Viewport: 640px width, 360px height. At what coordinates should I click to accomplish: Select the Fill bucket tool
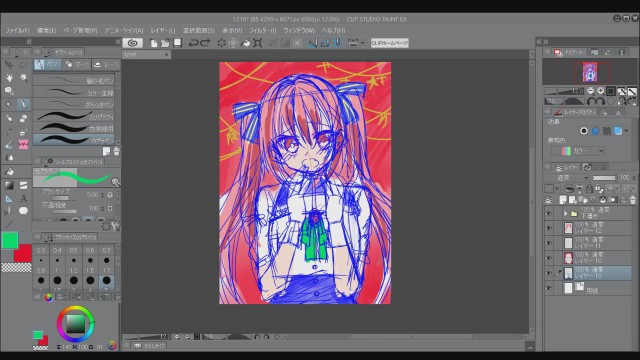coord(9,172)
